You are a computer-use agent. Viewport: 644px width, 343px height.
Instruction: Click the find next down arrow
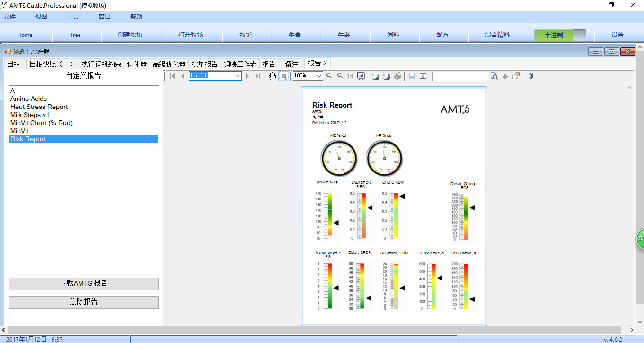click(x=505, y=76)
